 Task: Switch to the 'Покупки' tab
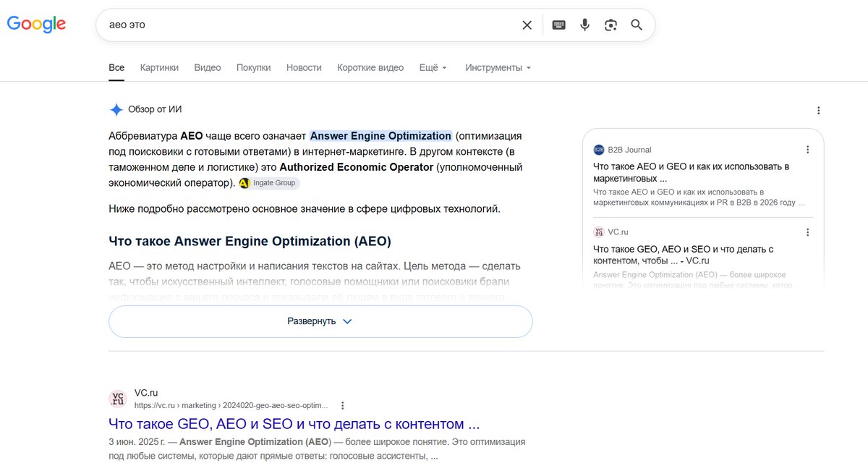click(x=253, y=67)
